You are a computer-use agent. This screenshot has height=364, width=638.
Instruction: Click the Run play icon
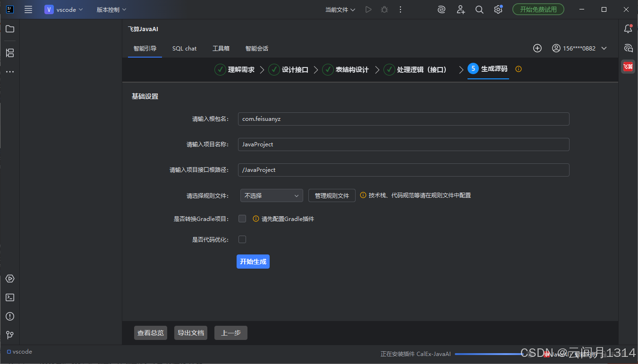click(368, 9)
